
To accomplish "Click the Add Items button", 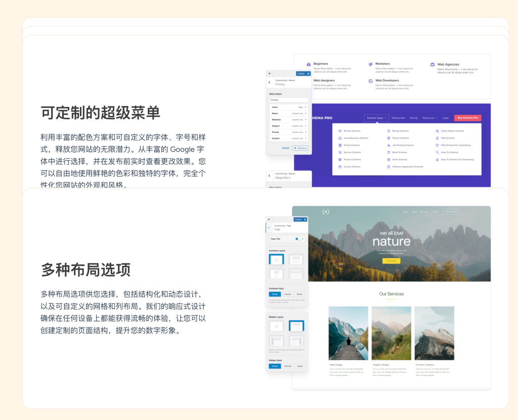I will (x=300, y=148).
